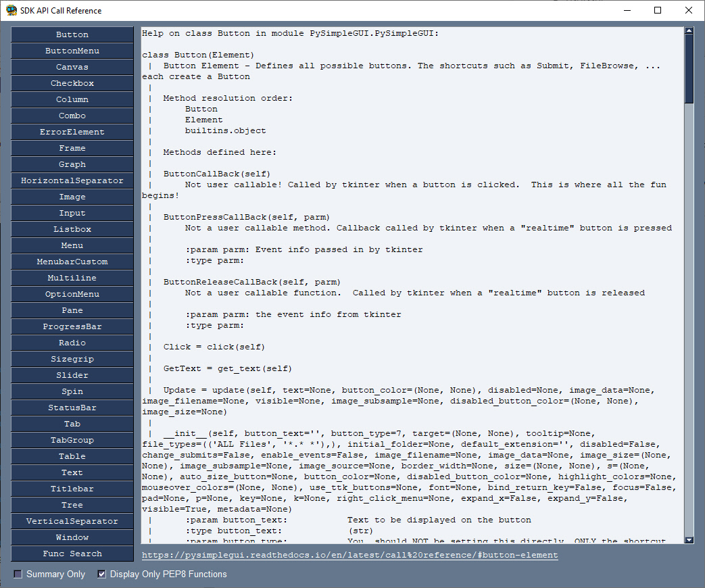
Task: Display Checkbox element documentation
Action: pyautogui.click(x=72, y=83)
